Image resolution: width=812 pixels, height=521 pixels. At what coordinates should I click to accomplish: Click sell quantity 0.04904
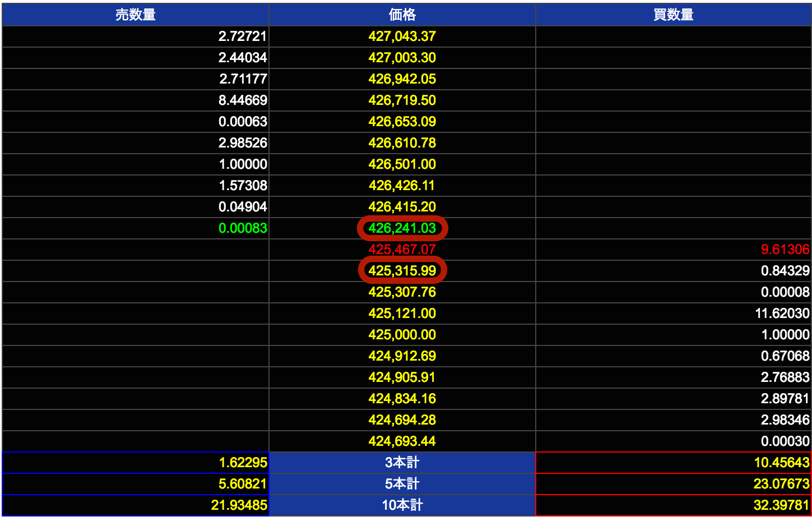click(243, 207)
